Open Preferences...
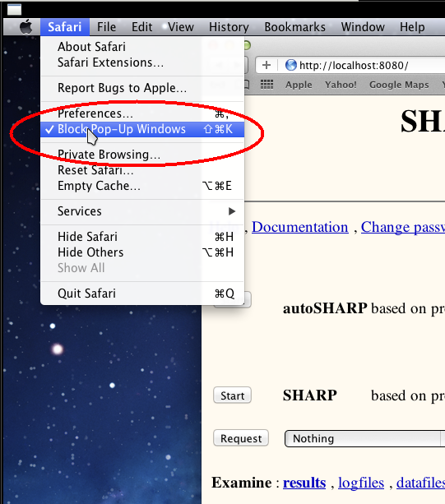445x504 pixels. (x=142, y=113)
